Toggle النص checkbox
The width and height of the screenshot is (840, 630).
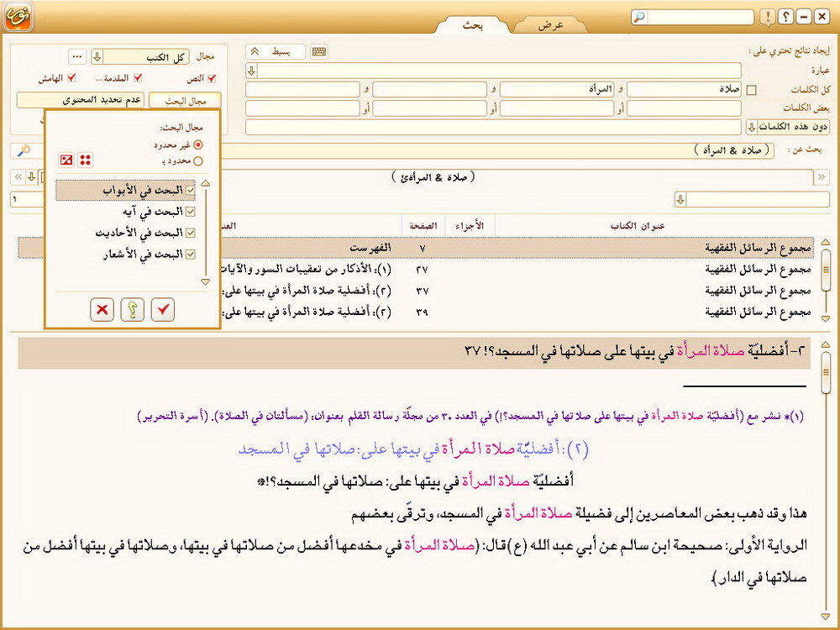(x=212, y=79)
